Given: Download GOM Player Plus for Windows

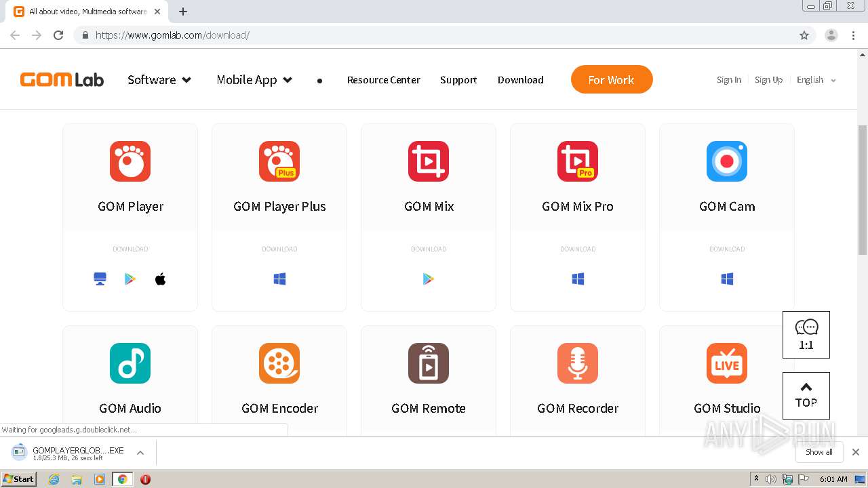Looking at the screenshot, I should pos(279,279).
